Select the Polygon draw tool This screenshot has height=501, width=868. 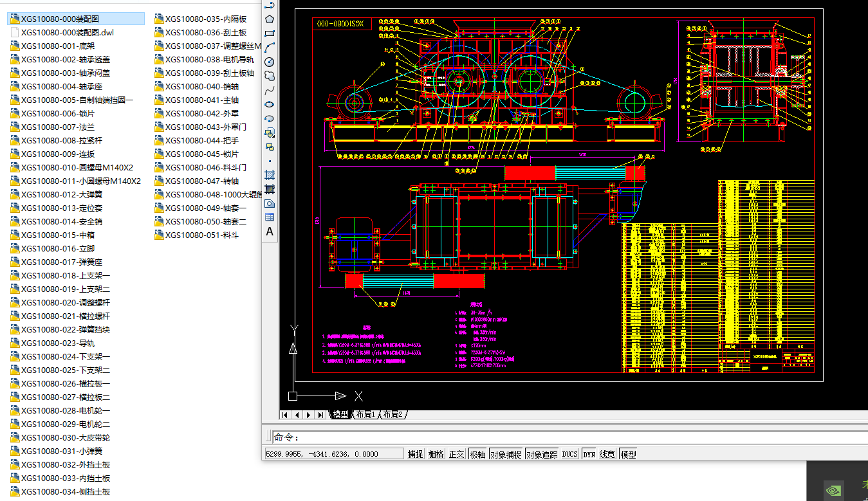pyautogui.click(x=270, y=19)
